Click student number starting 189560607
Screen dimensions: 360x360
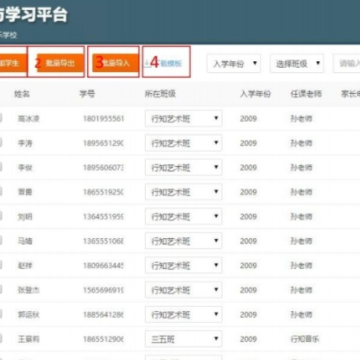pyautogui.click(x=103, y=168)
